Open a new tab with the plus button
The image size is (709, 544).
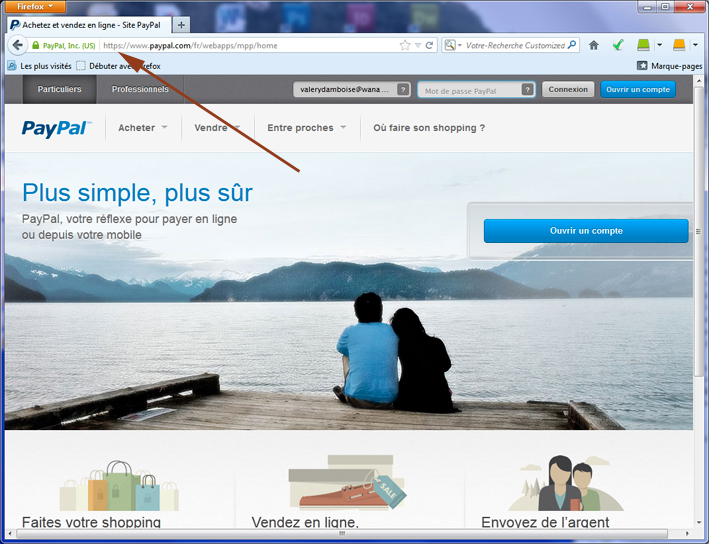(x=181, y=25)
